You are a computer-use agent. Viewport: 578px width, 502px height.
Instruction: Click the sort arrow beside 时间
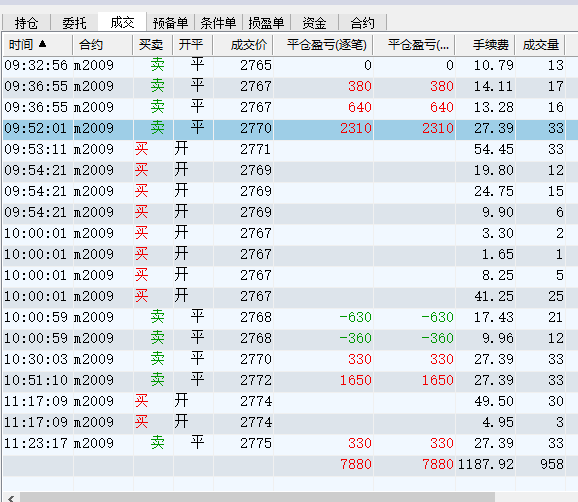point(42,44)
